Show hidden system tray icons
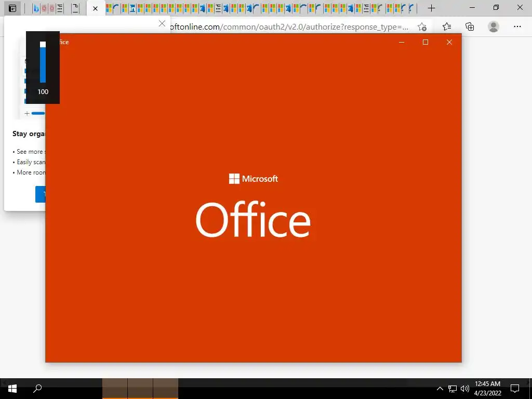Viewport: 532px width, 399px height. (x=440, y=389)
